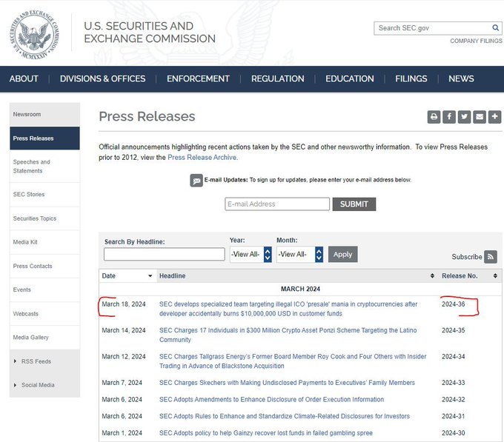The image size is (504, 442).
Task: Share the page on Twitter
Action: [x=464, y=116]
